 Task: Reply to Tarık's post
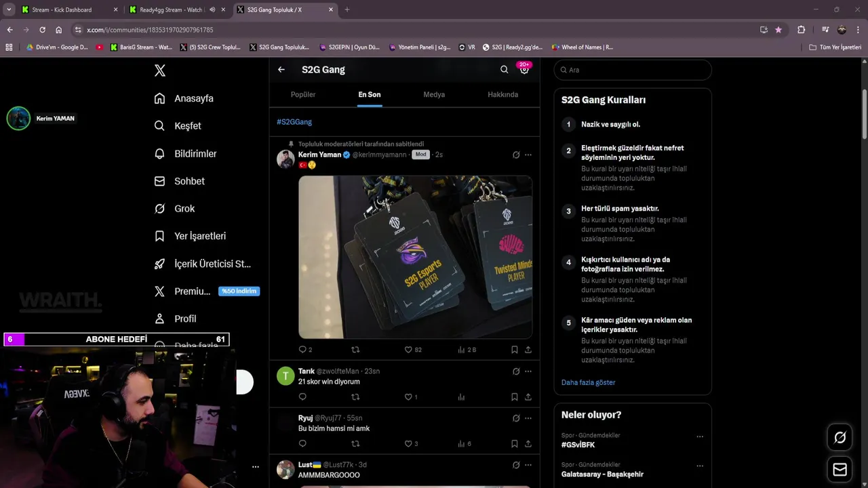click(302, 397)
